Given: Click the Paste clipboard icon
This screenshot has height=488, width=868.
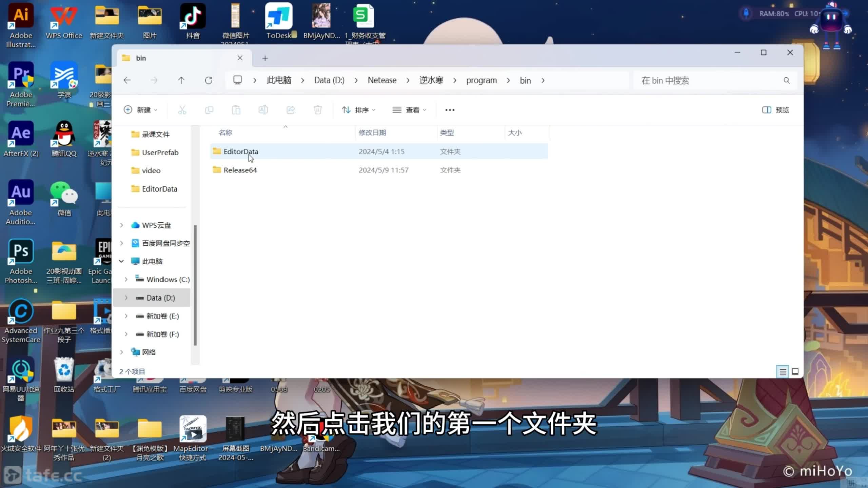Looking at the screenshot, I should pyautogui.click(x=236, y=110).
